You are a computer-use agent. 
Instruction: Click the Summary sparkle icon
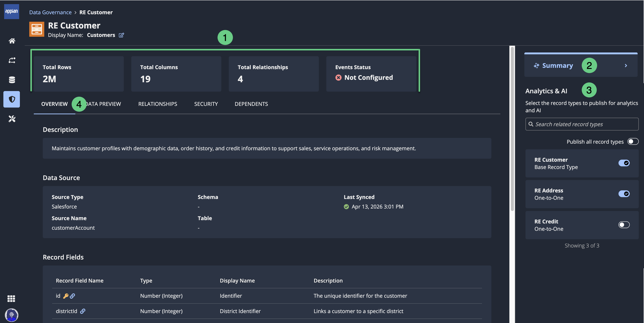(x=536, y=66)
